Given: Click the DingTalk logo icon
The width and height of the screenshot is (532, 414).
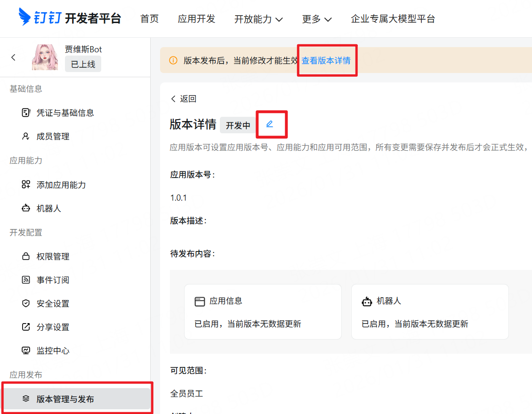Looking at the screenshot, I should (x=24, y=16).
